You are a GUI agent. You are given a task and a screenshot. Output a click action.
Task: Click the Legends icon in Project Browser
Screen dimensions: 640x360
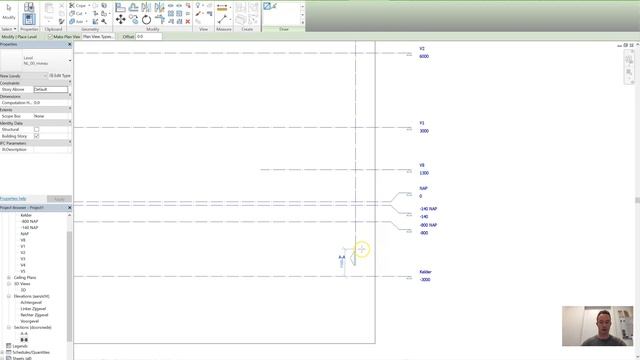(x=9, y=346)
